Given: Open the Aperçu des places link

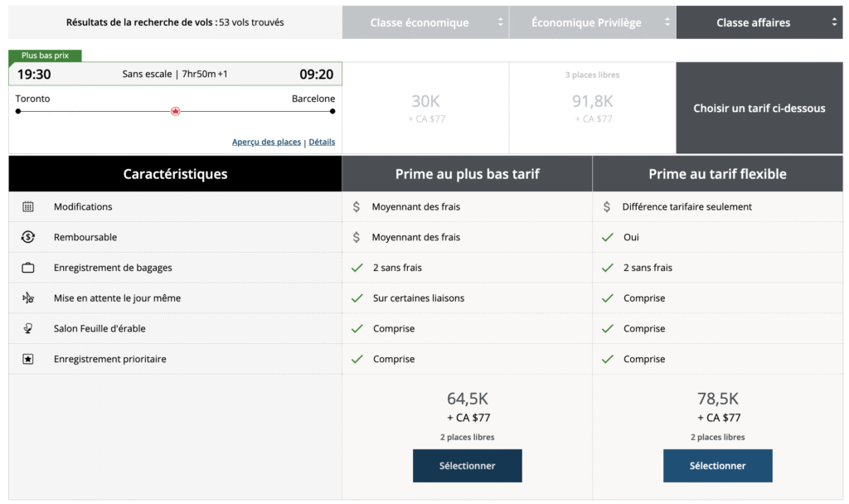Looking at the screenshot, I should click(x=266, y=141).
